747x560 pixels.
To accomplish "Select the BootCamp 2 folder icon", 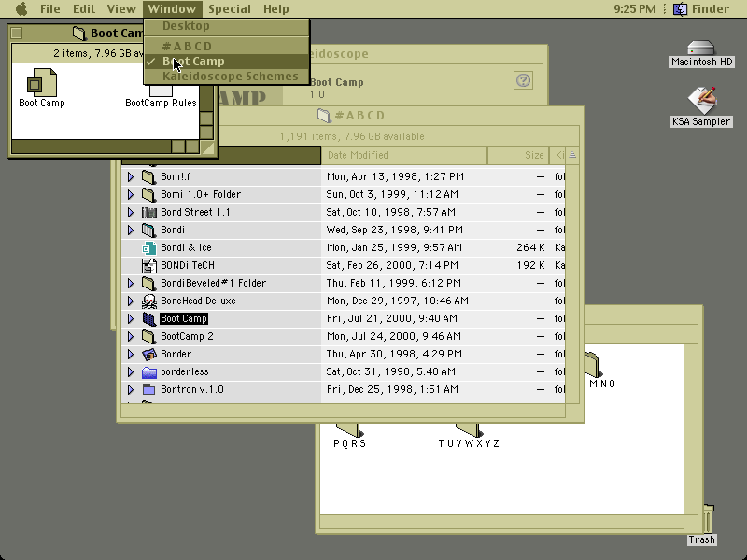I will [x=149, y=337].
